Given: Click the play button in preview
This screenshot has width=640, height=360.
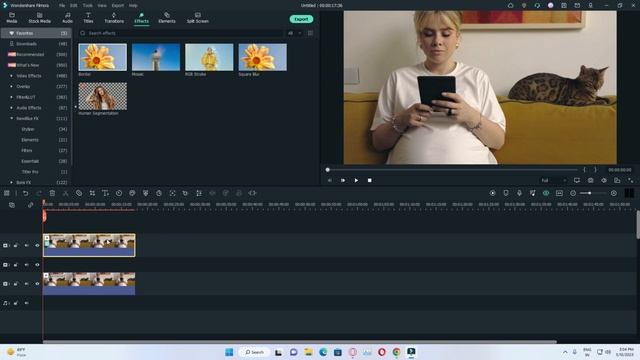Looking at the screenshot, I should point(356,180).
